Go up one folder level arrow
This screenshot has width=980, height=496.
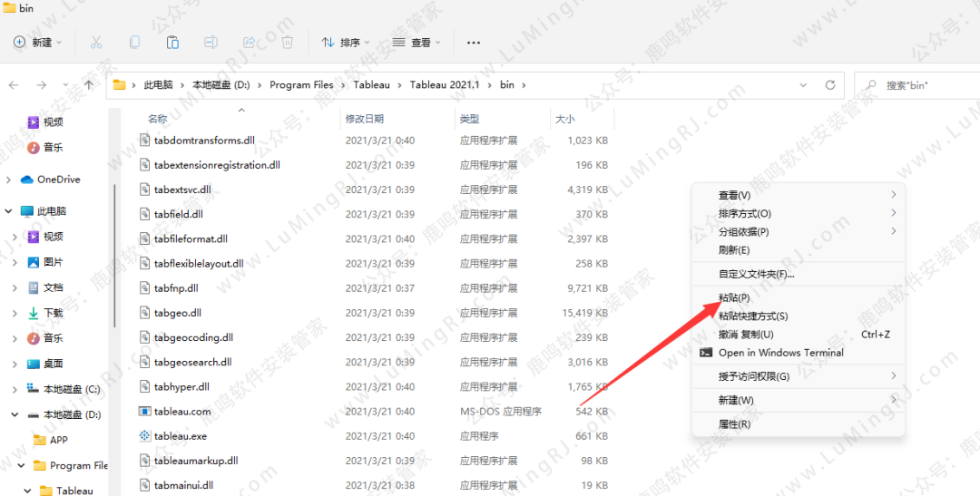[x=88, y=85]
